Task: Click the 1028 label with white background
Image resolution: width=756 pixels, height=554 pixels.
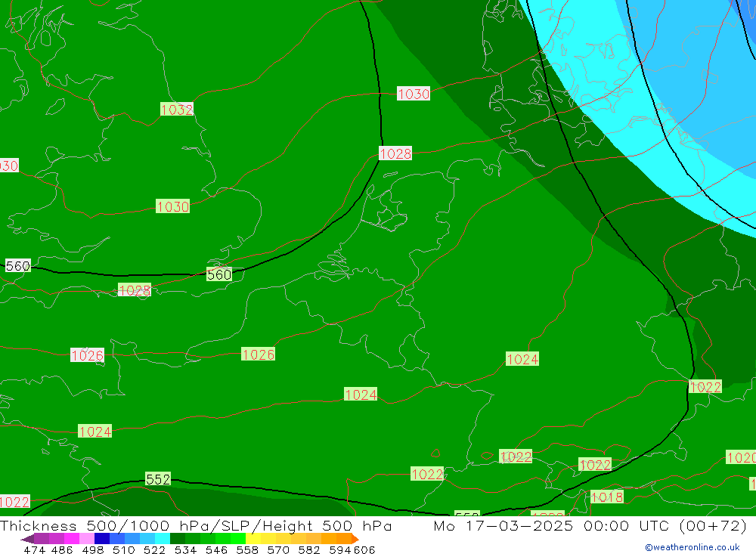Action: point(395,154)
